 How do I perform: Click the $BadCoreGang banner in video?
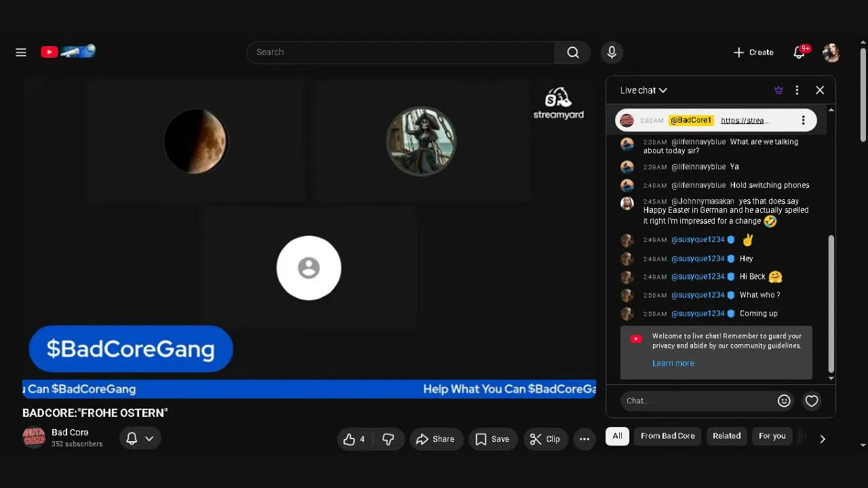[131, 349]
